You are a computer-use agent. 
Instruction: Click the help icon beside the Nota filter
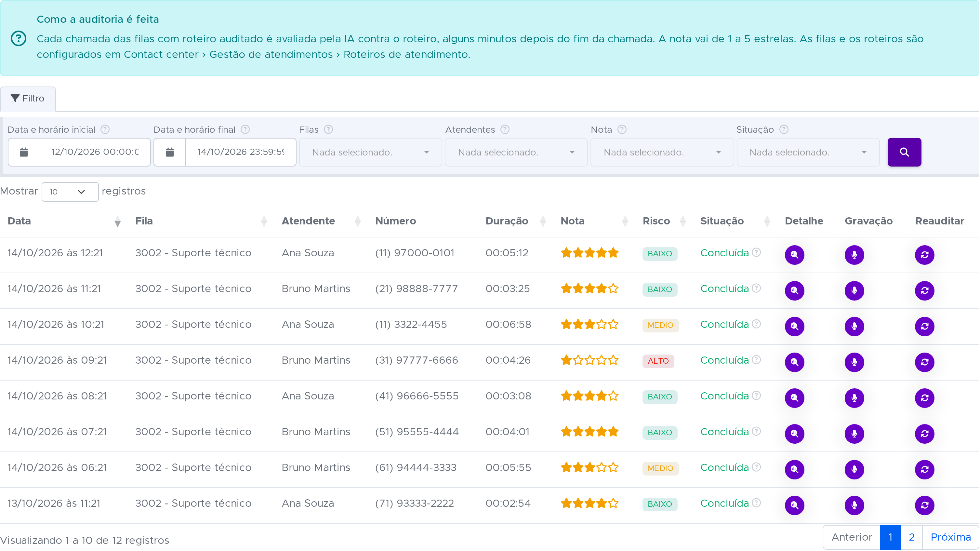pyautogui.click(x=622, y=129)
